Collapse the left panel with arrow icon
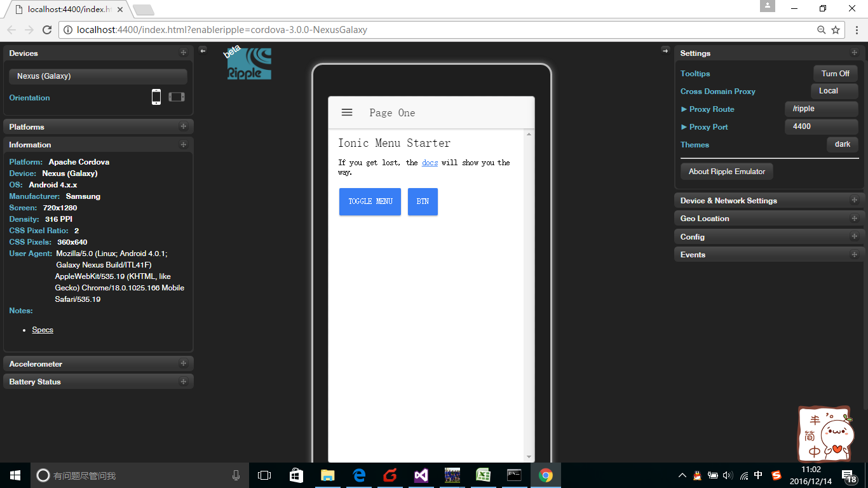The image size is (868, 488). tap(203, 50)
